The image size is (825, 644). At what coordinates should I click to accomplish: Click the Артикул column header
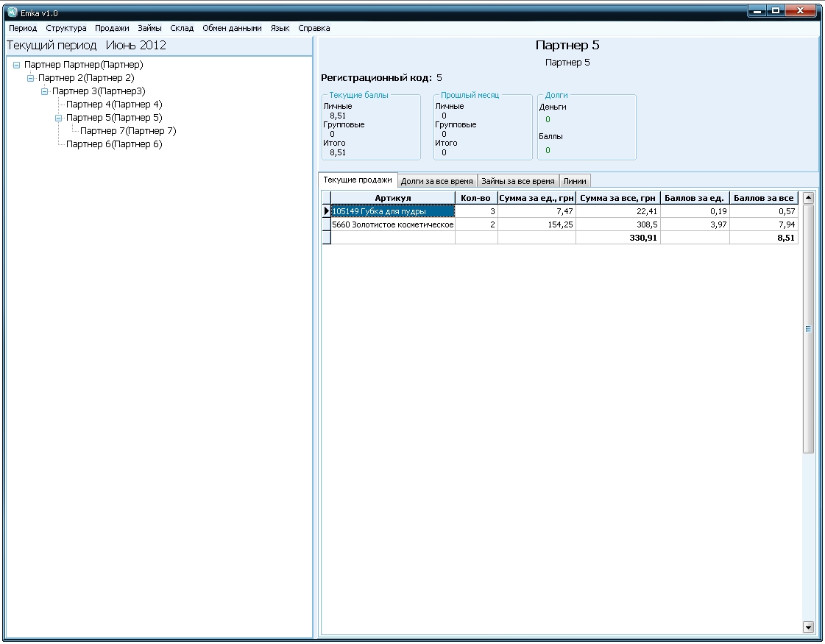(393, 198)
